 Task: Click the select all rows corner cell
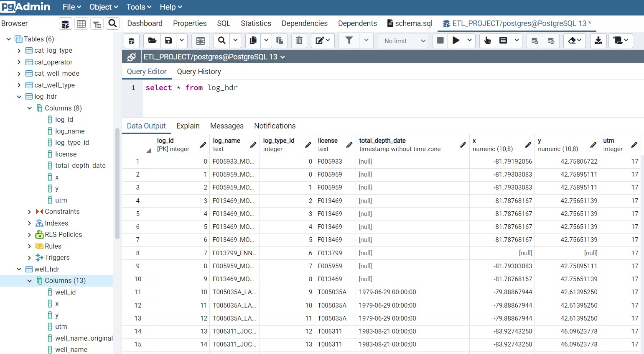tap(138, 145)
